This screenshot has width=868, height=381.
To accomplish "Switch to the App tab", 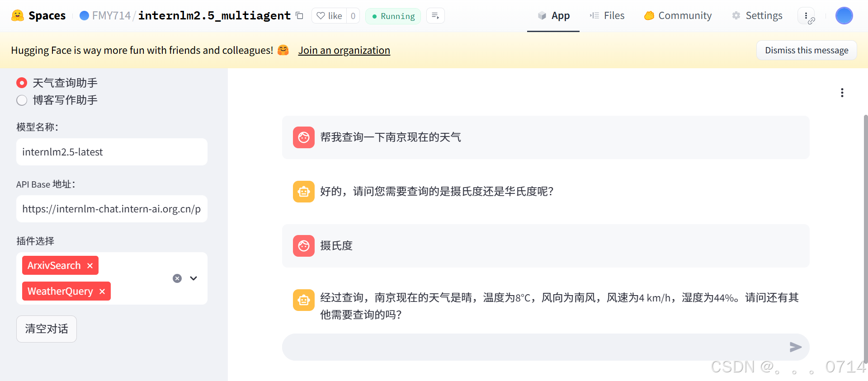I will pos(553,16).
